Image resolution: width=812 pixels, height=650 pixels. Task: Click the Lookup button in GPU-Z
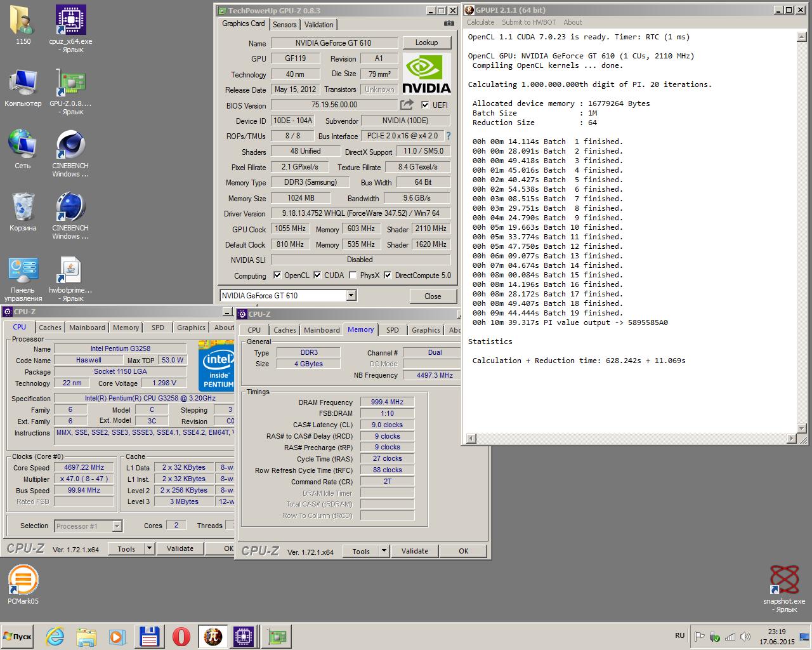(x=426, y=43)
